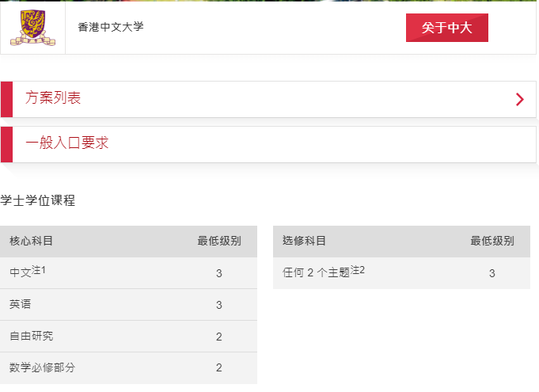Screen dimensions: 539x392
Task: Click the 选修科目 column header
Action: [304, 241]
